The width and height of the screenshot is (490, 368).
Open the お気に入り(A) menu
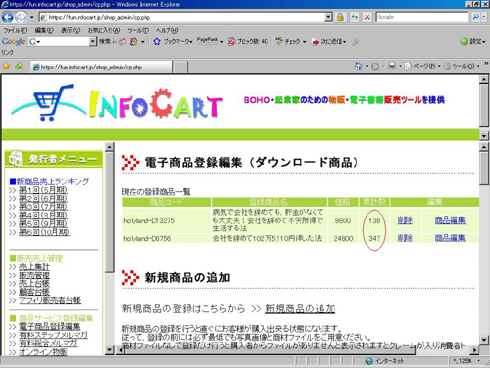103,30
